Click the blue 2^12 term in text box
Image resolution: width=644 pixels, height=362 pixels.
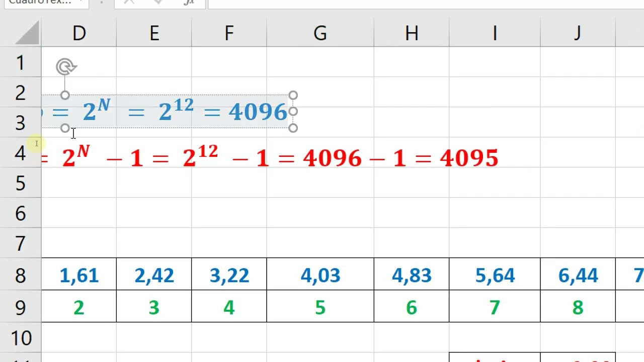(176, 110)
